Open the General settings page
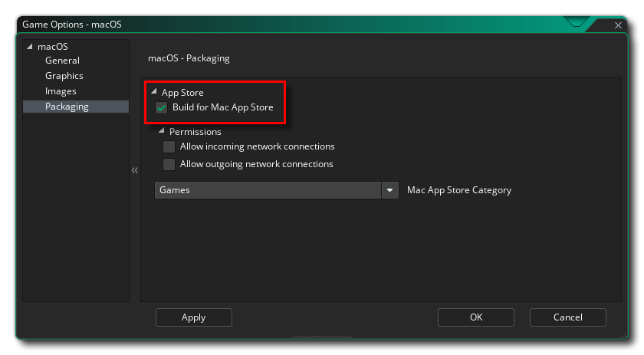 [62, 61]
